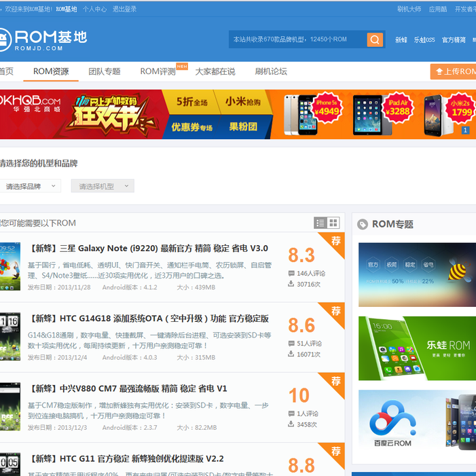
Task: Go to 首页 navigation tab
Action: click(6, 71)
